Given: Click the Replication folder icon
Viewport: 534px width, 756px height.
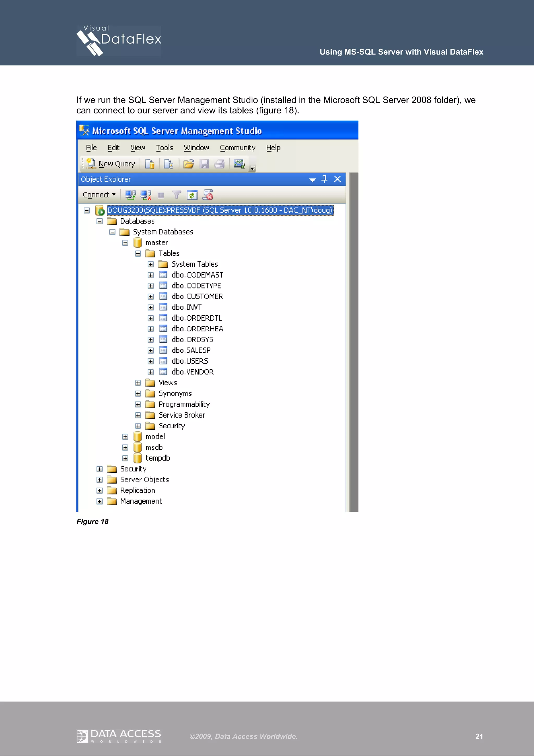Looking at the screenshot, I should click(112, 491).
